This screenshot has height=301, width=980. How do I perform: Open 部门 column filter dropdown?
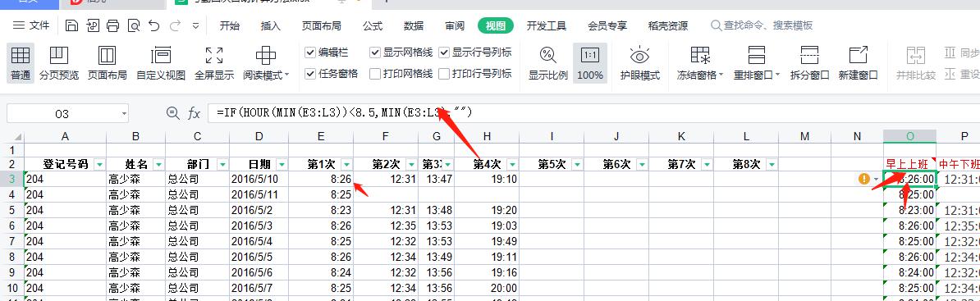(x=222, y=164)
